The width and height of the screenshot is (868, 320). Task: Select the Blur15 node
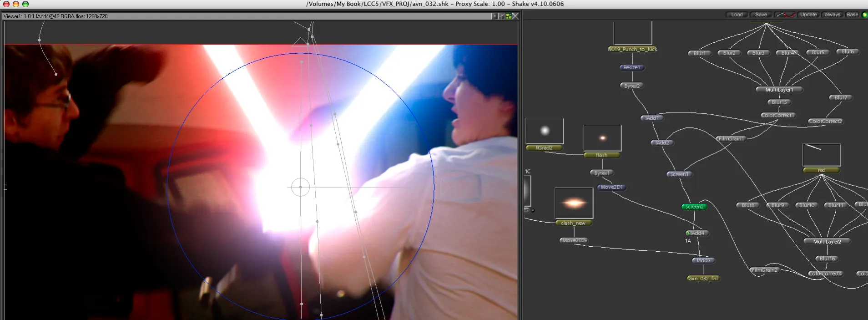pos(779,102)
